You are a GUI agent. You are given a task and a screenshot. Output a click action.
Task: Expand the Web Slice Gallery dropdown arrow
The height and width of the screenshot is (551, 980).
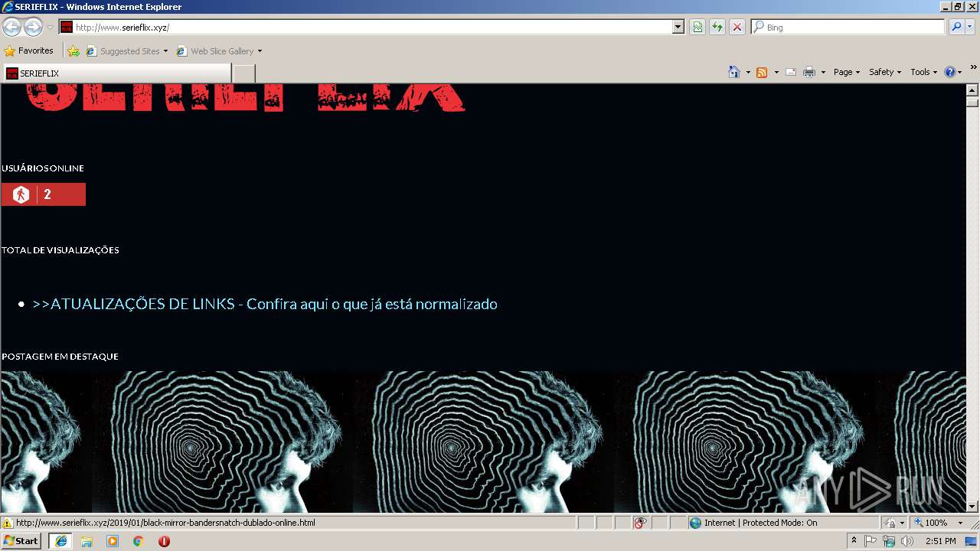[x=260, y=51]
